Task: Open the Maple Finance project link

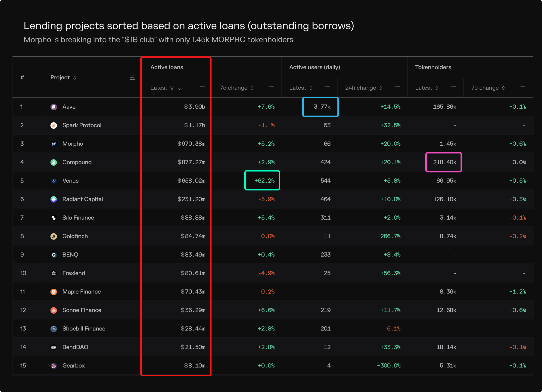Action: tap(81, 292)
